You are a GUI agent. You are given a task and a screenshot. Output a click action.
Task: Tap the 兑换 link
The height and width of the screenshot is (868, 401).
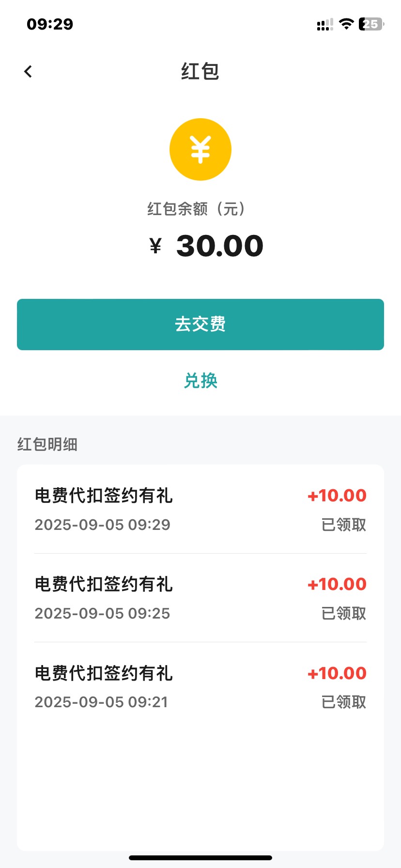click(200, 381)
